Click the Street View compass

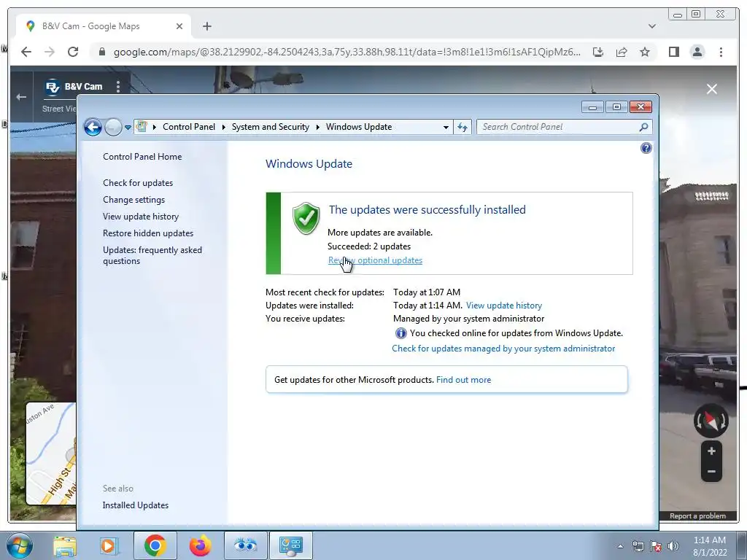(711, 421)
